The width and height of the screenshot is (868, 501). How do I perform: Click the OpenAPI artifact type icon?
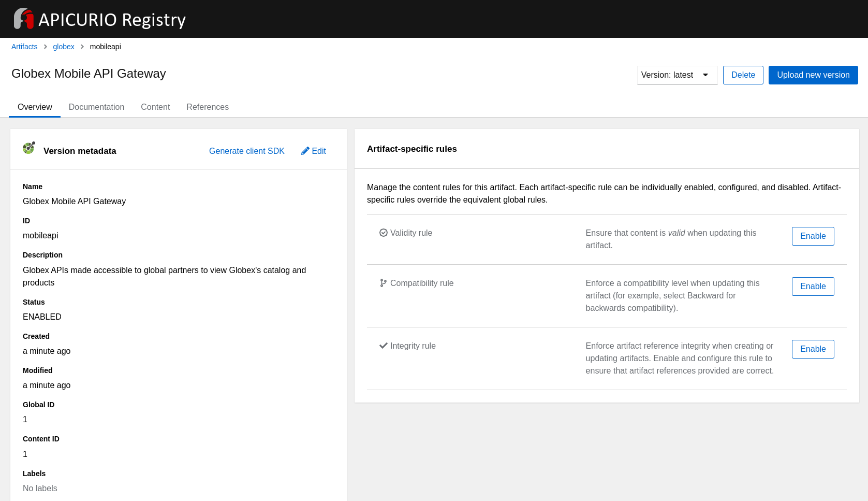tap(29, 148)
